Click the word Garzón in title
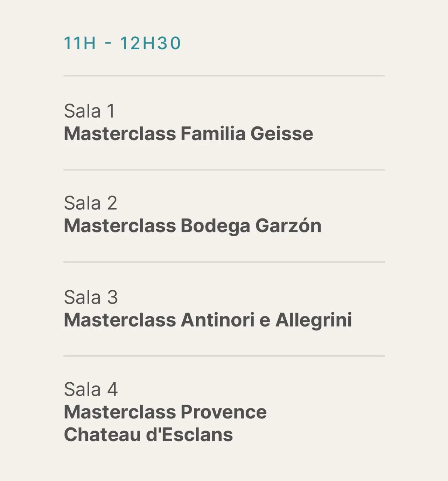448x481 pixels. pos(288,226)
